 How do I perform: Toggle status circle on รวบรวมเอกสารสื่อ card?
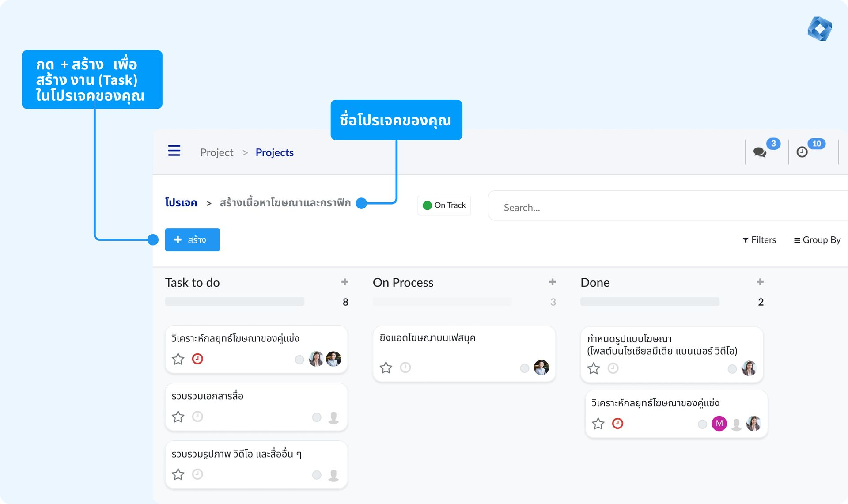tap(317, 417)
